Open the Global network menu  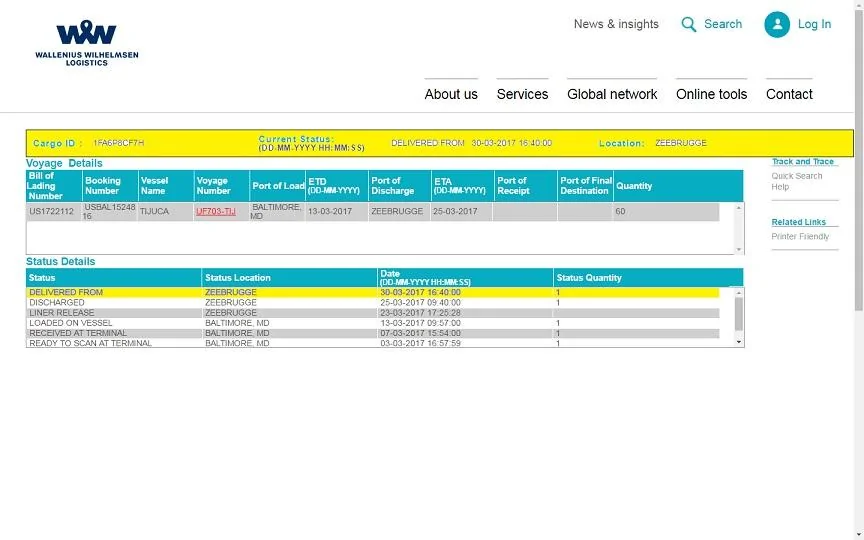tap(612, 94)
